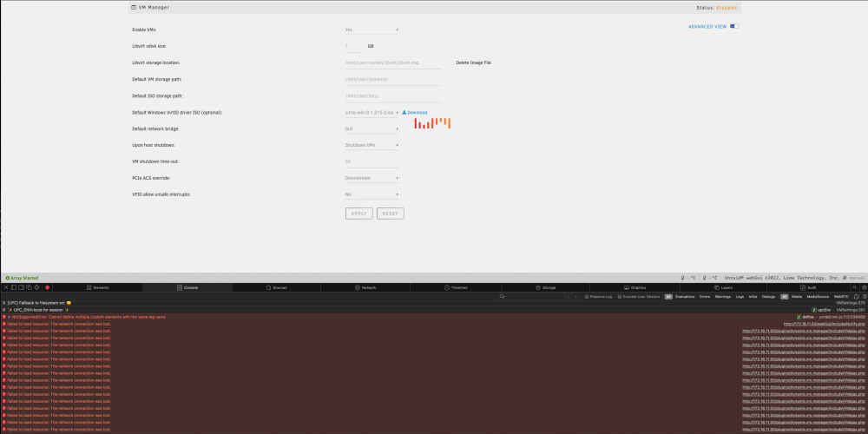Click the console trash clear icon
Screen dimensions: 868x434
click(865, 297)
